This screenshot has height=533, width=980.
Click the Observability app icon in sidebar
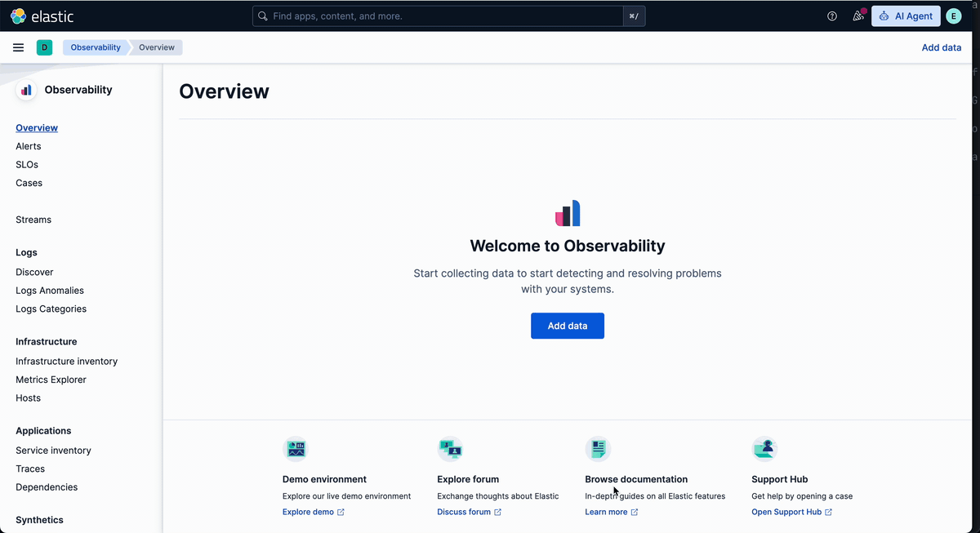(26, 90)
